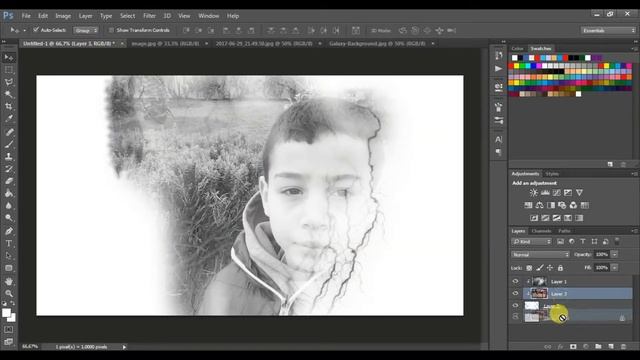
Task: Switch to the Styles tab
Action: pyautogui.click(x=552, y=174)
